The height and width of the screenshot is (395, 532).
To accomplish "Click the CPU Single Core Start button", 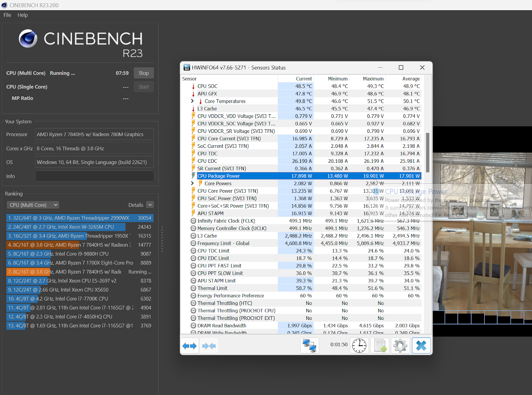I will point(144,87).
